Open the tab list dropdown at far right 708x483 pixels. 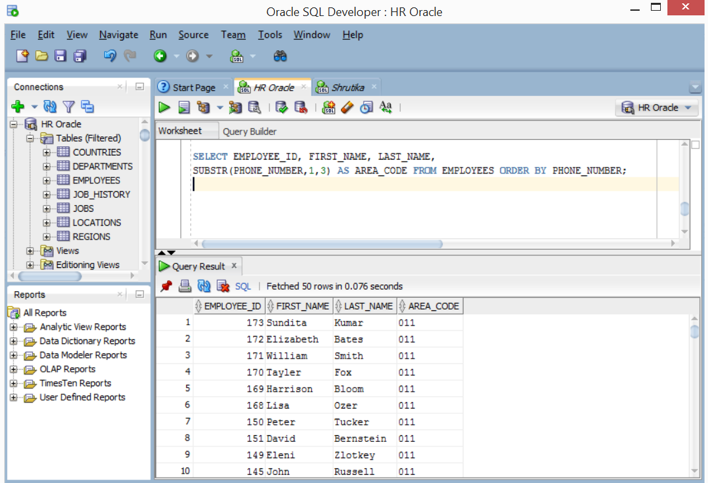[695, 87]
